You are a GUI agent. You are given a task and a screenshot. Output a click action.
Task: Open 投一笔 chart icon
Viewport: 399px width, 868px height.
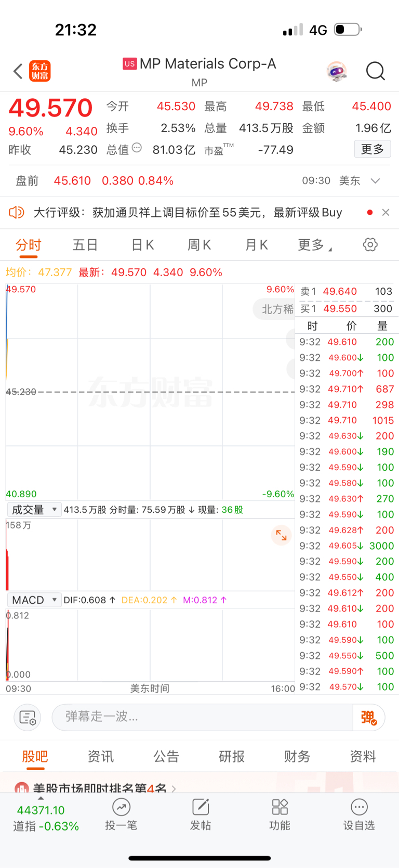121,807
